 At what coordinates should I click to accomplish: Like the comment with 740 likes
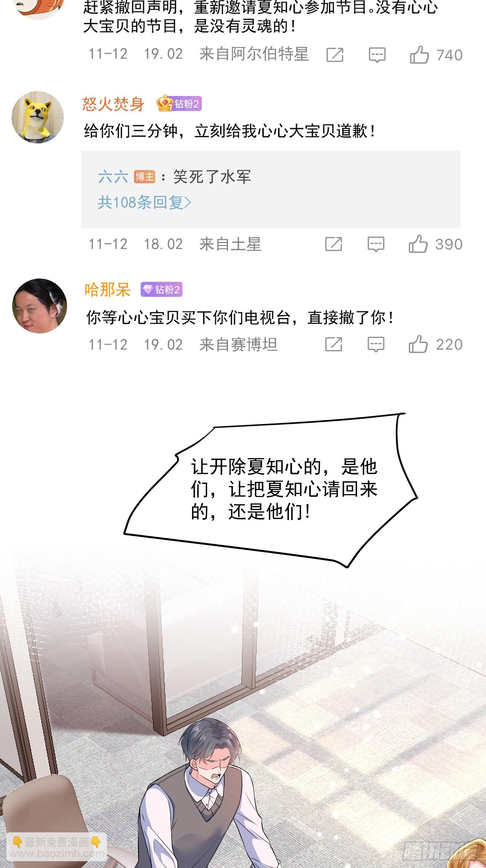(x=419, y=54)
